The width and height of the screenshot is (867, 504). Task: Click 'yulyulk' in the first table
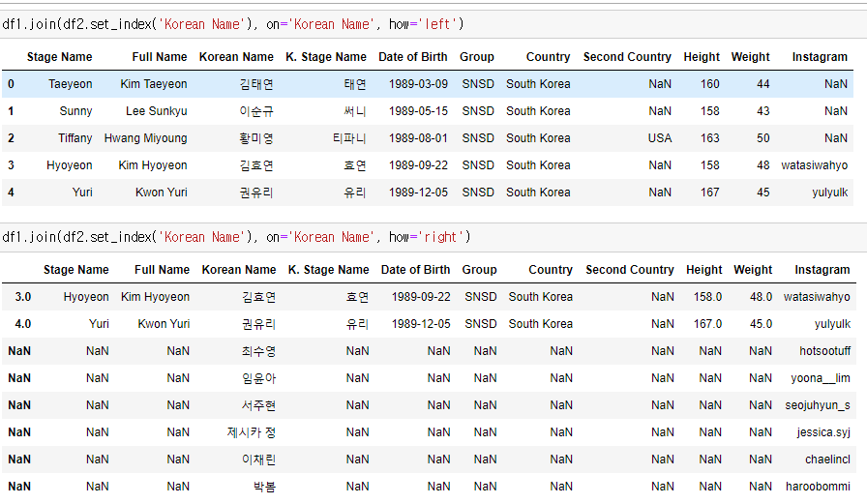point(829,193)
